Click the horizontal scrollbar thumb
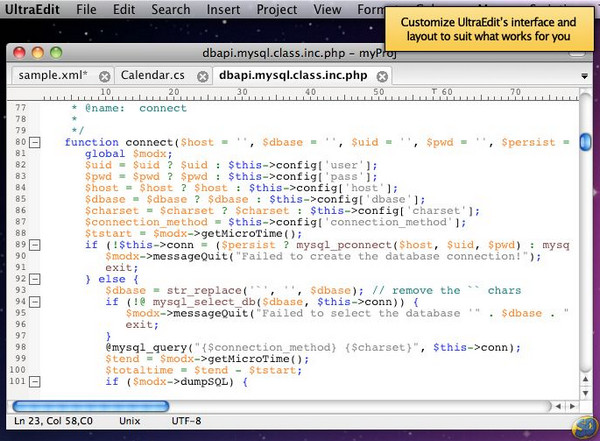The image size is (600, 441). (90, 406)
